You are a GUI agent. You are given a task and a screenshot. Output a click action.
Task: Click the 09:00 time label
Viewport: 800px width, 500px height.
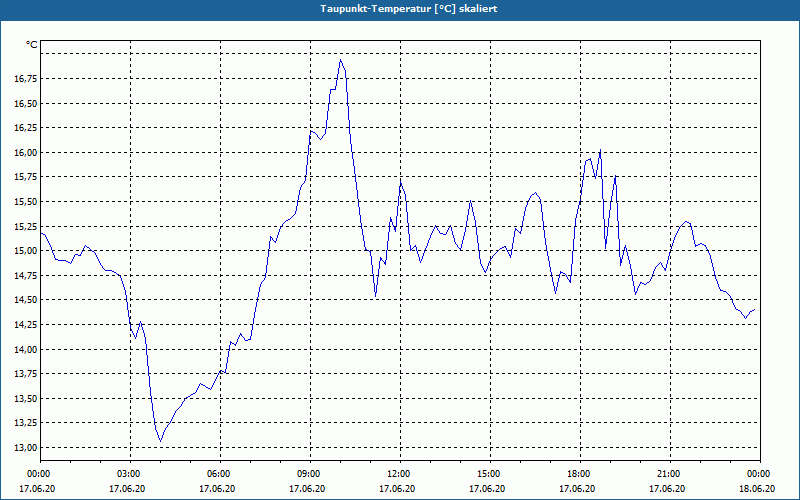pyautogui.click(x=310, y=474)
